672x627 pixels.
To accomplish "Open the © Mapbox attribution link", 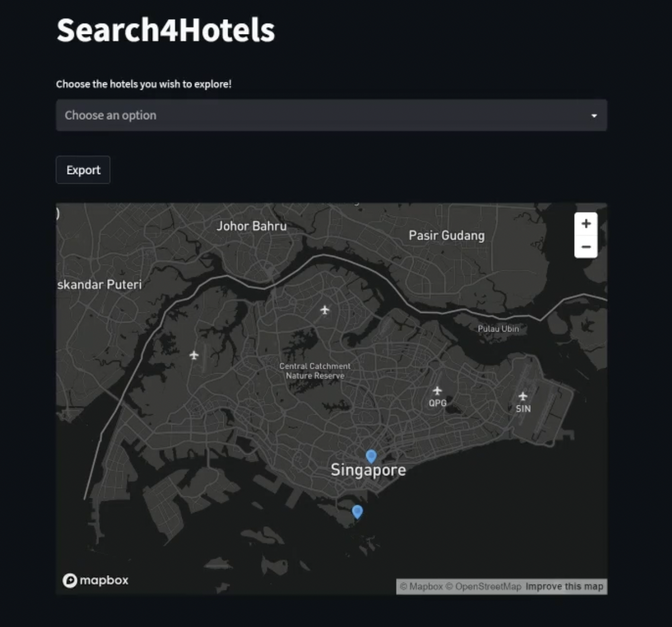I will pyautogui.click(x=421, y=587).
